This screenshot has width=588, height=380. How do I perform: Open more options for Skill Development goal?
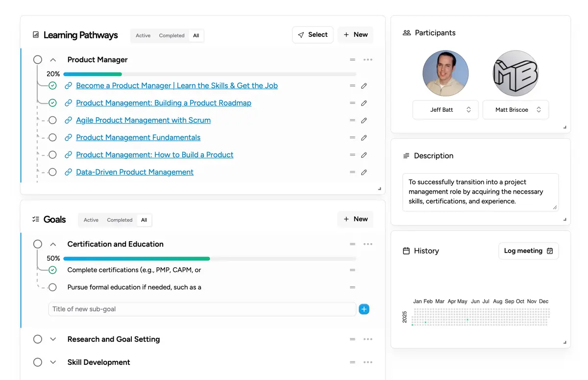click(x=368, y=362)
